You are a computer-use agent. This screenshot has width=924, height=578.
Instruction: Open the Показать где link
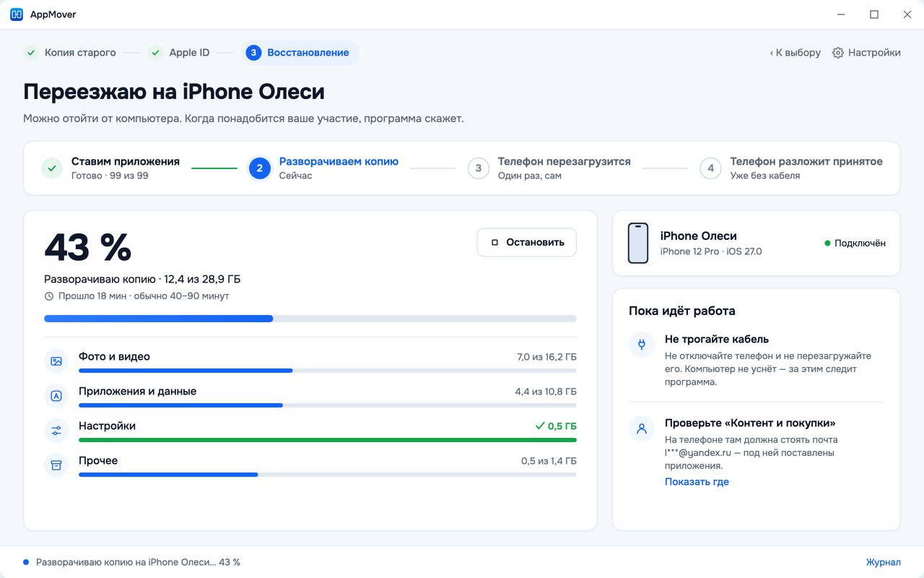[697, 482]
